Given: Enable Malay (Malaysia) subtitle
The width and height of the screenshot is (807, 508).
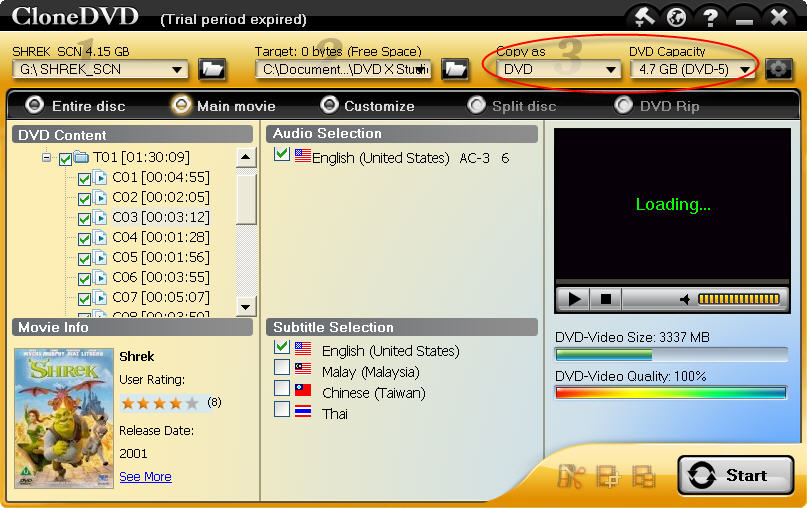Looking at the screenshot, I should pos(282,367).
